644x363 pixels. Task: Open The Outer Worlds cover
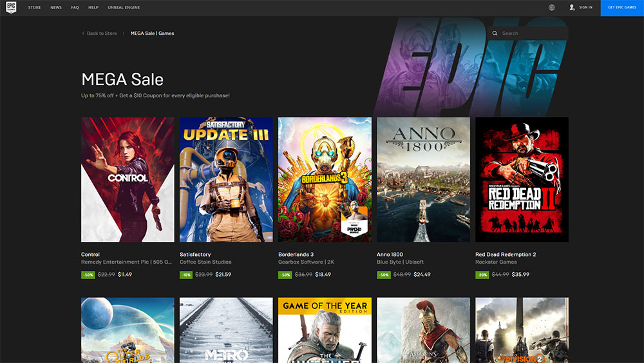pos(128,330)
